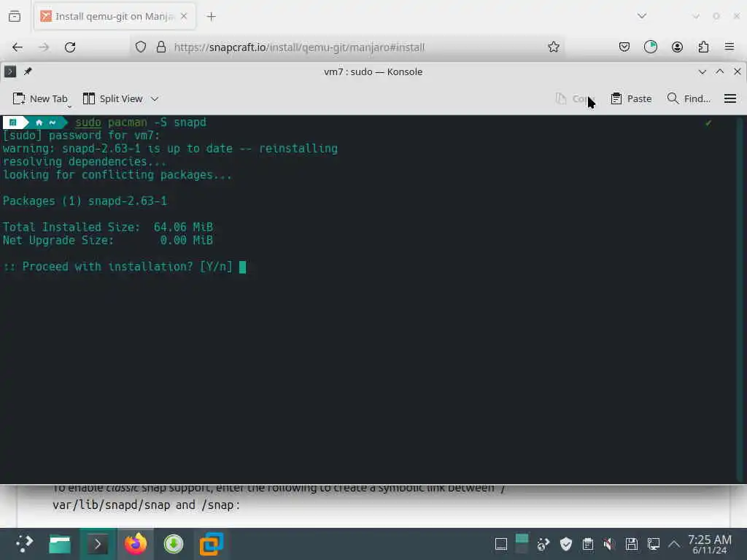Screen dimensions: 747x560
Task: Click the Konsole terminal scrollbar
Action: pos(740,299)
